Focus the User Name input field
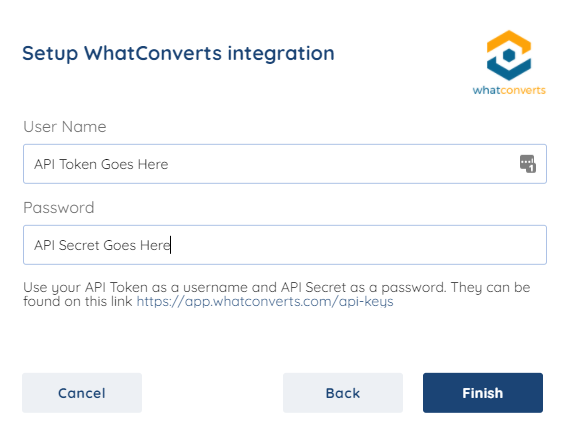 pyautogui.click(x=285, y=164)
